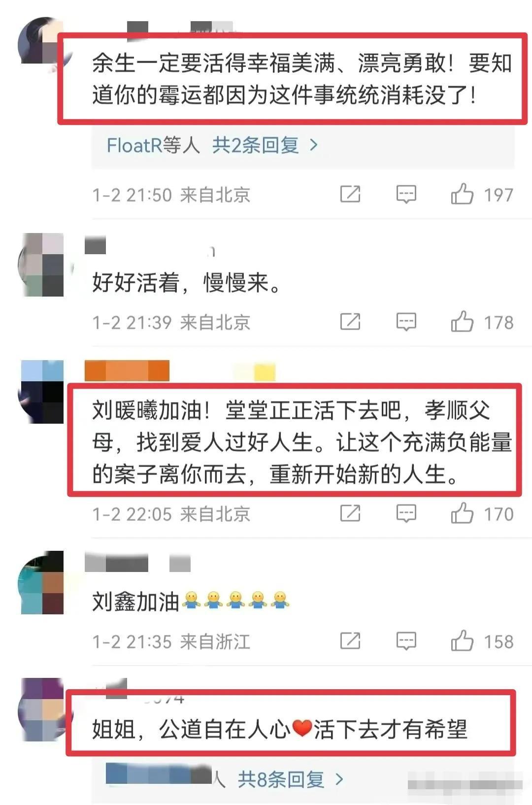Open reply box for 好好活着 comment
The height and width of the screenshot is (805, 532).
pyautogui.click(x=406, y=322)
